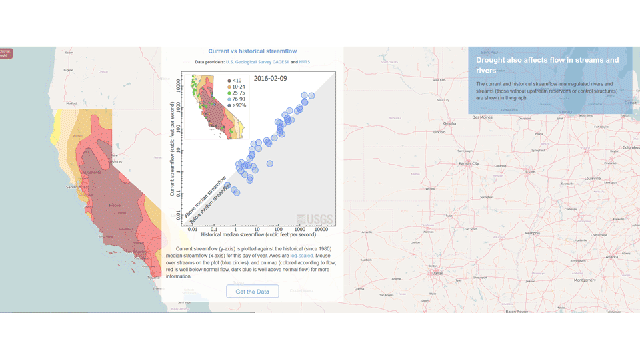
Task: Click the red badge at top-left map corner
Action: (x=6, y=53)
